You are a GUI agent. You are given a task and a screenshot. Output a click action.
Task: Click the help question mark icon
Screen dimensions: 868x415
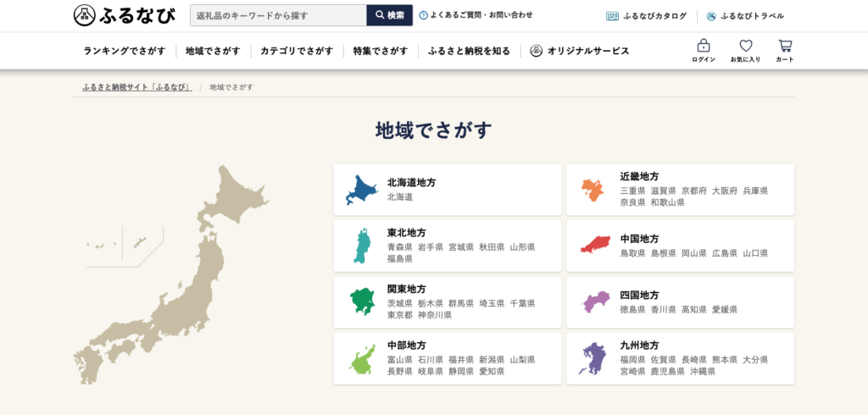point(424,15)
